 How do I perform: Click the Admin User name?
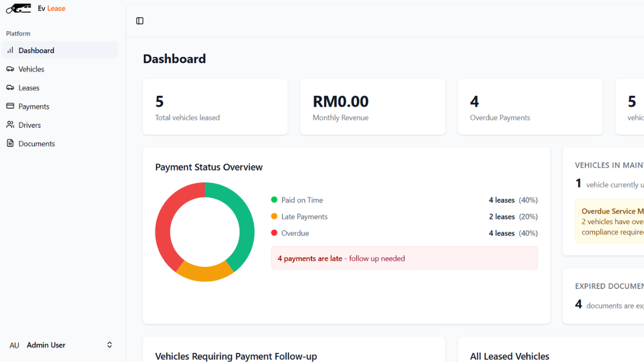coord(46,345)
